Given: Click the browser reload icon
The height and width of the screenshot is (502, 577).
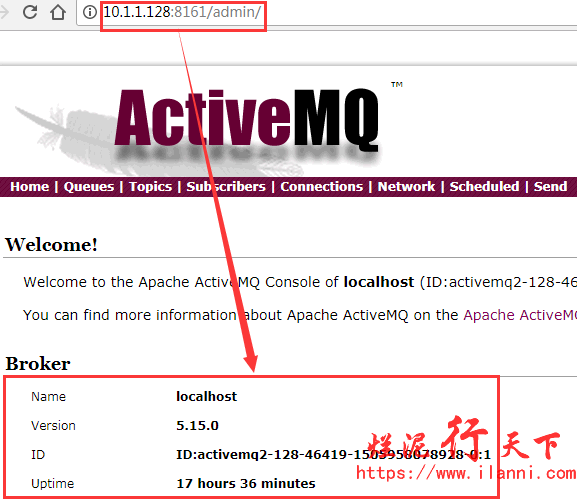Looking at the screenshot, I should [30, 12].
